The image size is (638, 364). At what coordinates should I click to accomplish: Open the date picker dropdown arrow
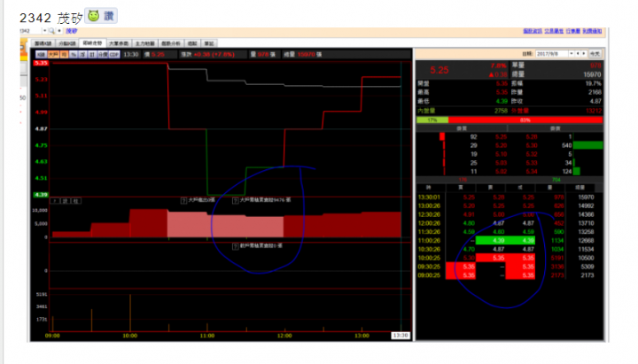tap(572, 54)
